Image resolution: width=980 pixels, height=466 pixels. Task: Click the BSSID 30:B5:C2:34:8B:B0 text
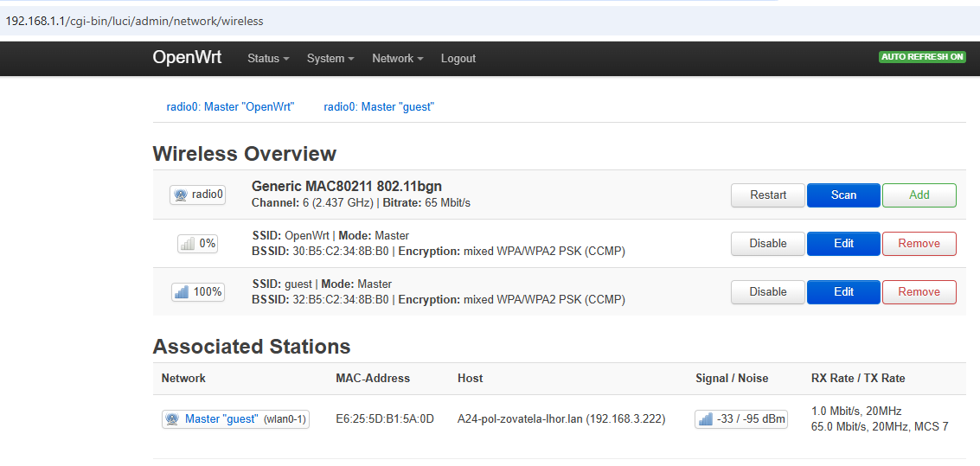point(320,251)
